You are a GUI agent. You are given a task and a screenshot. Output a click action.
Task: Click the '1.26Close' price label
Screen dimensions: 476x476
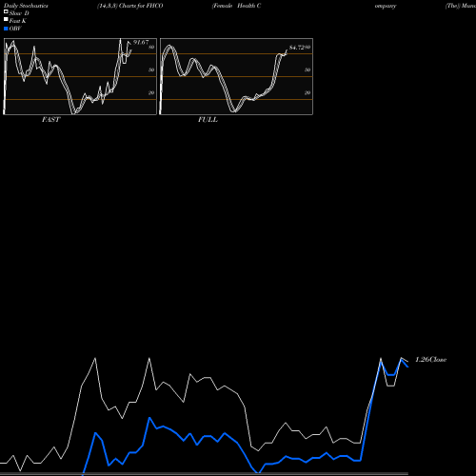click(431, 360)
